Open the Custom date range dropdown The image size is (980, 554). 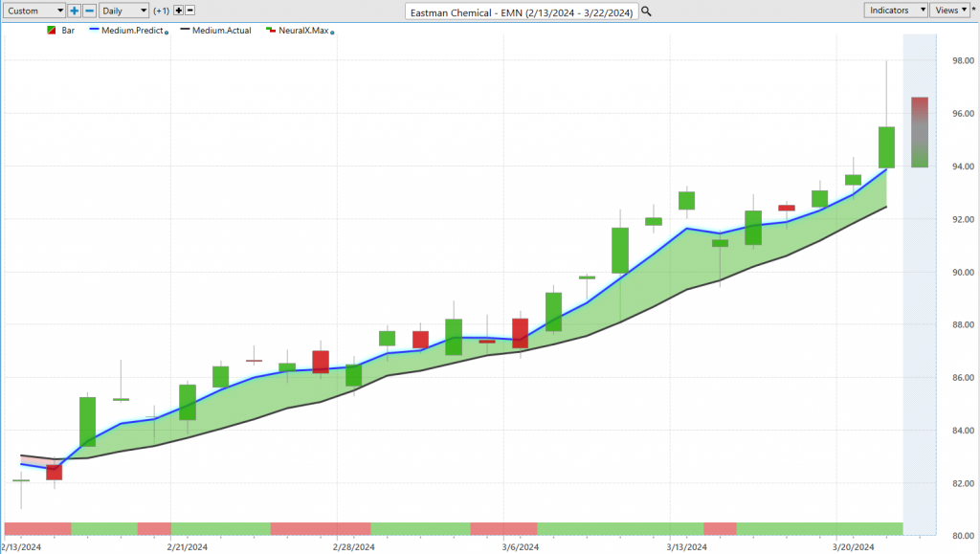coord(33,11)
